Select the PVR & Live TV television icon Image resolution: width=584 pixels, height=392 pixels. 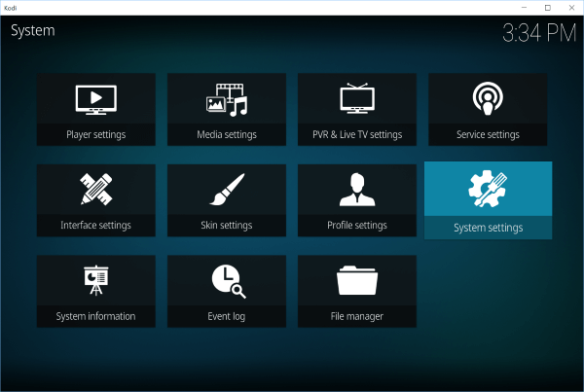tap(357, 98)
